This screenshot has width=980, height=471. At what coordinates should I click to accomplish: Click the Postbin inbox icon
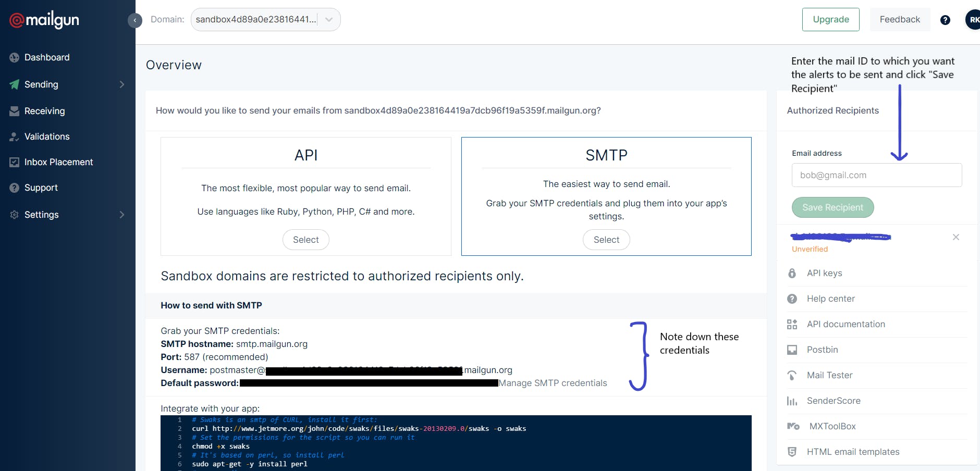click(x=792, y=350)
